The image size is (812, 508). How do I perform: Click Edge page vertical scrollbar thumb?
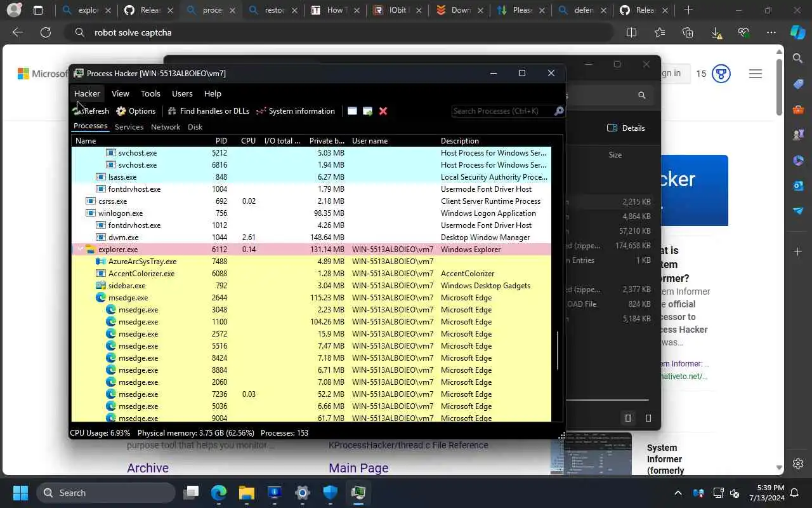click(x=779, y=86)
